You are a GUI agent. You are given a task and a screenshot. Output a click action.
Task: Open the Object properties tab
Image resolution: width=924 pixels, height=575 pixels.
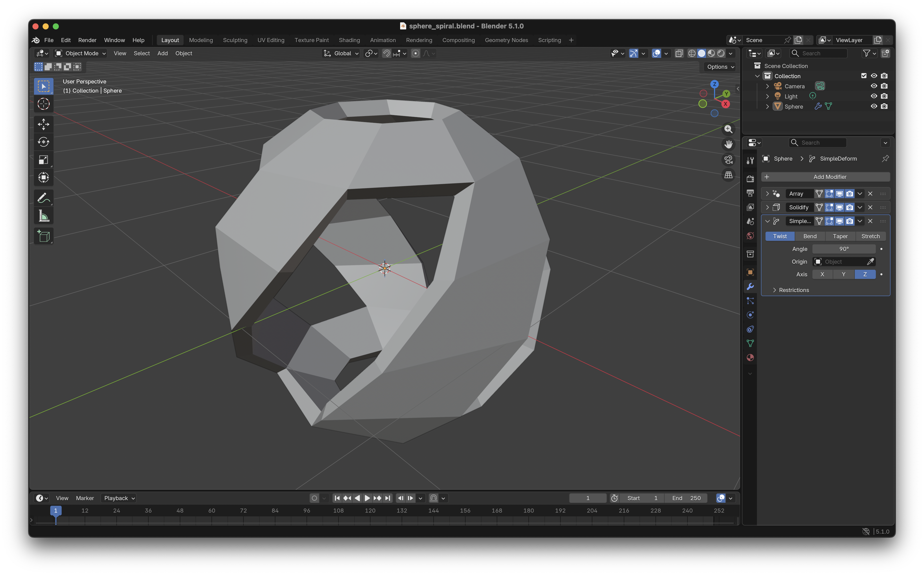click(x=750, y=272)
